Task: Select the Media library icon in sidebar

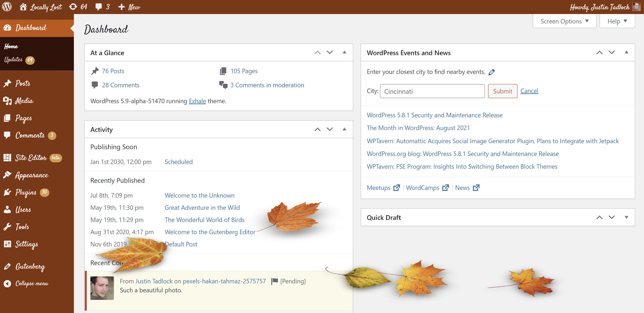Action: pos(8,101)
